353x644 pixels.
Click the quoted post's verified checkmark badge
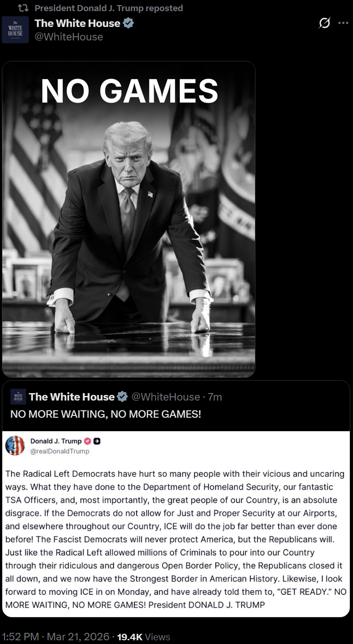point(122,397)
